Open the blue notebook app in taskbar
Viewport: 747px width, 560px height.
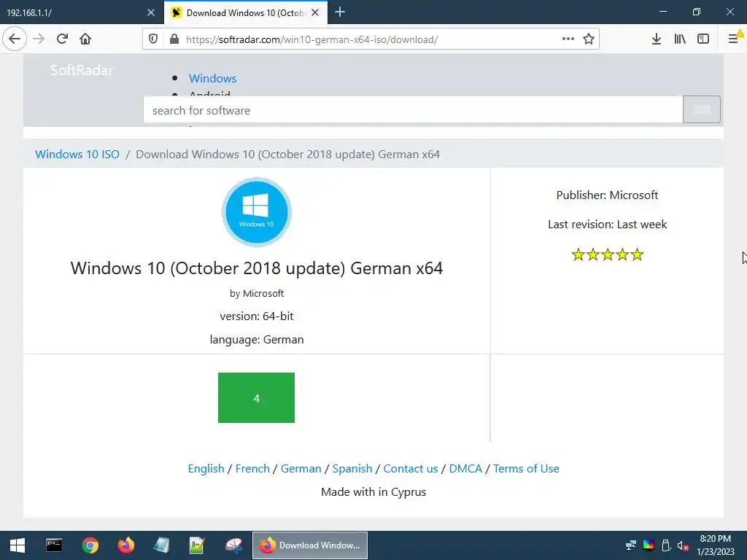pos(161,545)
